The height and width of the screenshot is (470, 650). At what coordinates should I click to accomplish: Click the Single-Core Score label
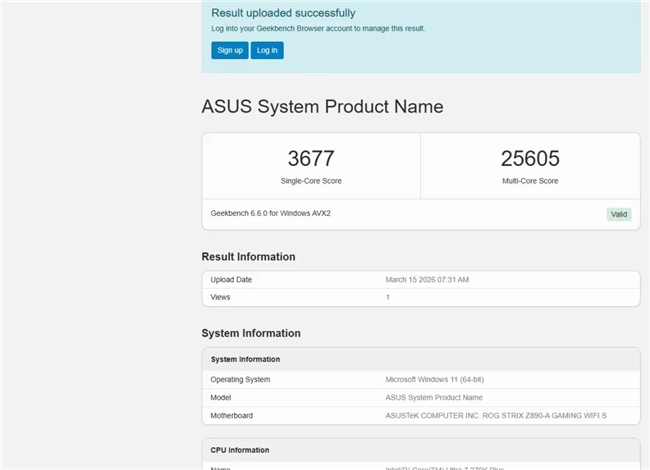(311, 181)
